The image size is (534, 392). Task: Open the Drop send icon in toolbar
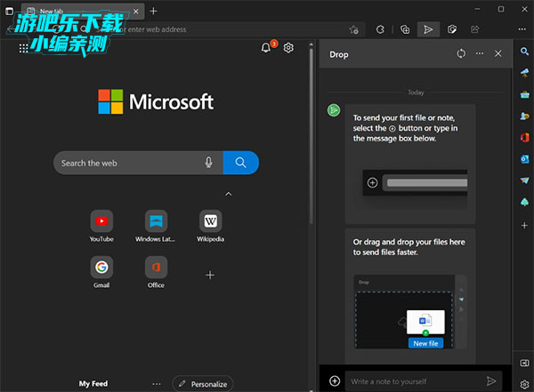(428, 29)
